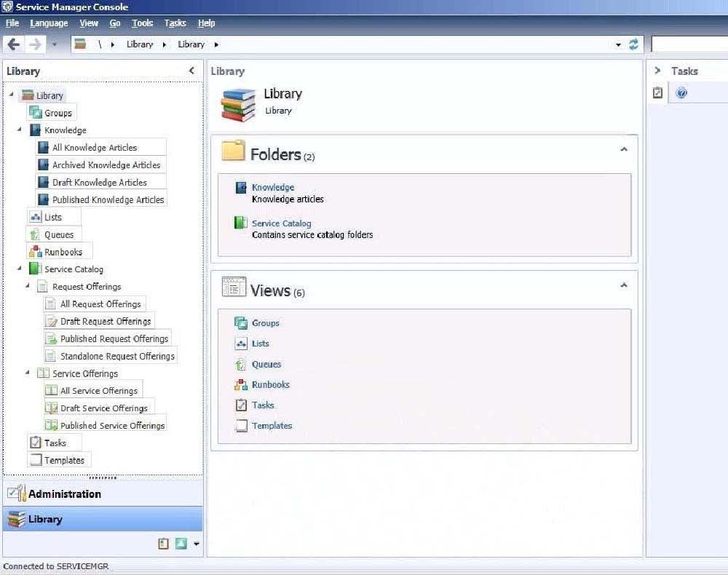Select Archived Knowledge Articles in tree
This screenshot has height=575, width=728.
(106, 164)
